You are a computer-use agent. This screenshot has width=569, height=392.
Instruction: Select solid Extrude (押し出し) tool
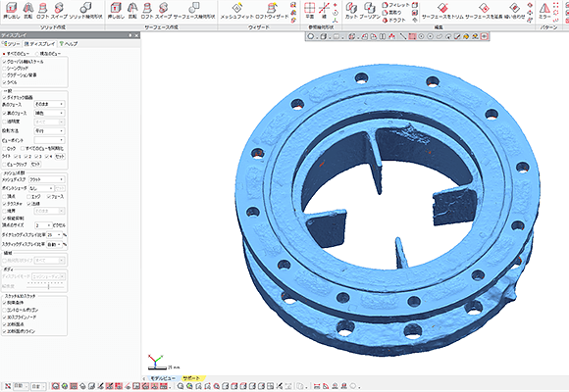(x=12, y=11)
